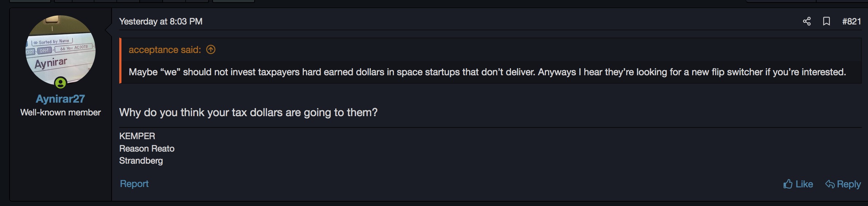Image resolution: width=868 pixels, height=206 pixels.
Task: Report this post
Action: click(x=134, y=184)
